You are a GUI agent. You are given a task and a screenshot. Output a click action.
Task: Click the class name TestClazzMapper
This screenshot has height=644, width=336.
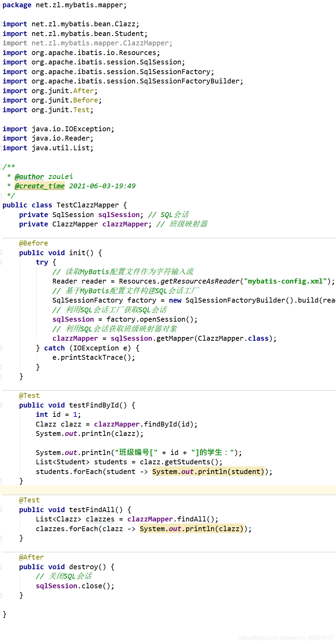(87, 205)
